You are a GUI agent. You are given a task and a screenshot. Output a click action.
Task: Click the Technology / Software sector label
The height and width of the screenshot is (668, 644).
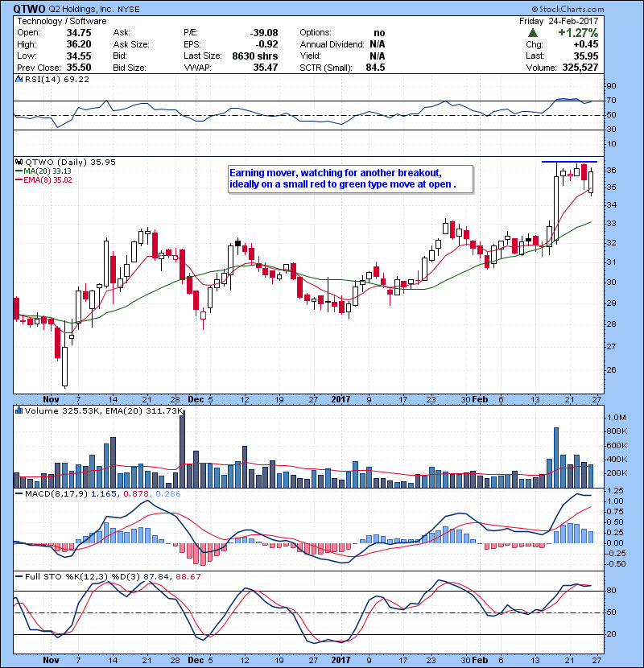(62, 21)
